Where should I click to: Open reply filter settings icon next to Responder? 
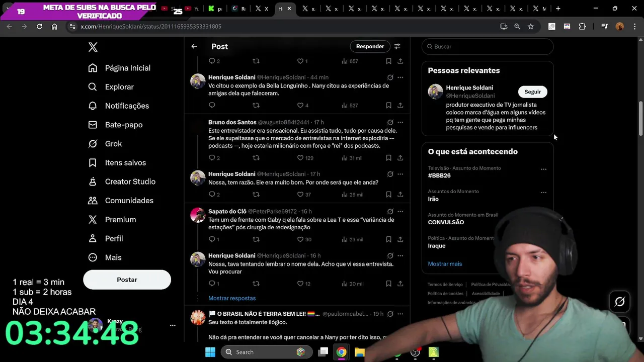[397, 46]
